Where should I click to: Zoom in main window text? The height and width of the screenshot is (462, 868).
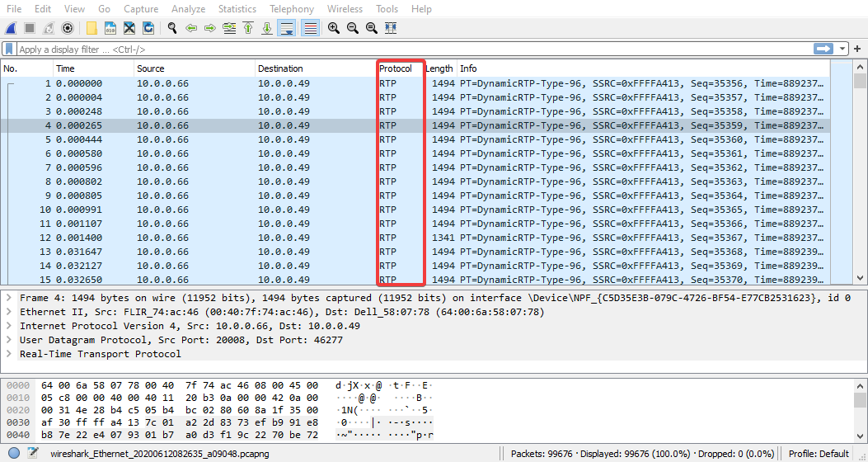[333, 28]
